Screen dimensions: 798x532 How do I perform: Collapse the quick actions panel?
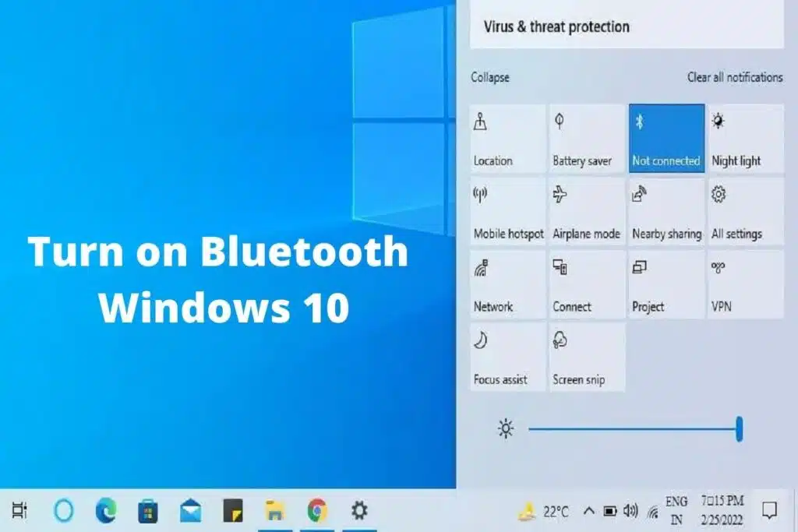pos(491,78)
